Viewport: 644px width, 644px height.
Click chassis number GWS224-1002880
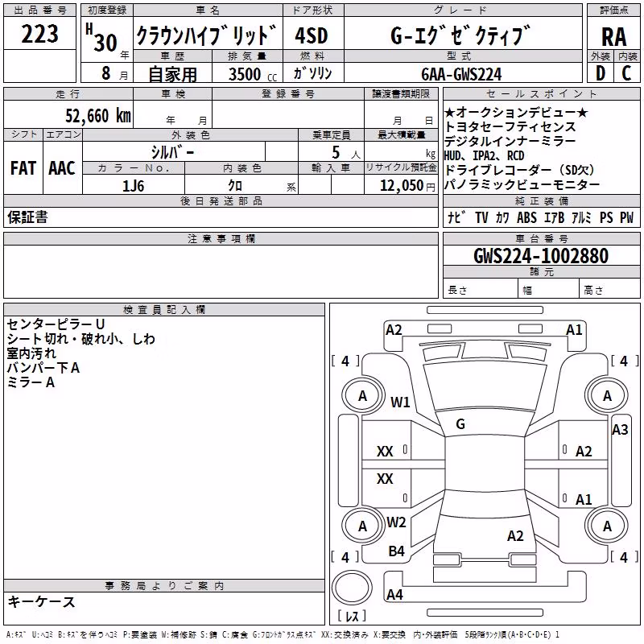click(x=541, y=256)
